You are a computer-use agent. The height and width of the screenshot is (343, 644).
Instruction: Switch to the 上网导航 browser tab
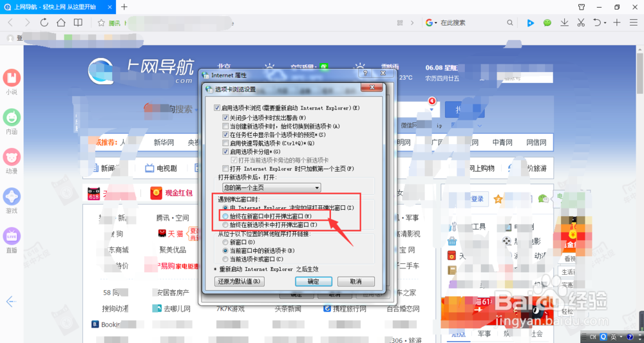click(x=58, y=6)
